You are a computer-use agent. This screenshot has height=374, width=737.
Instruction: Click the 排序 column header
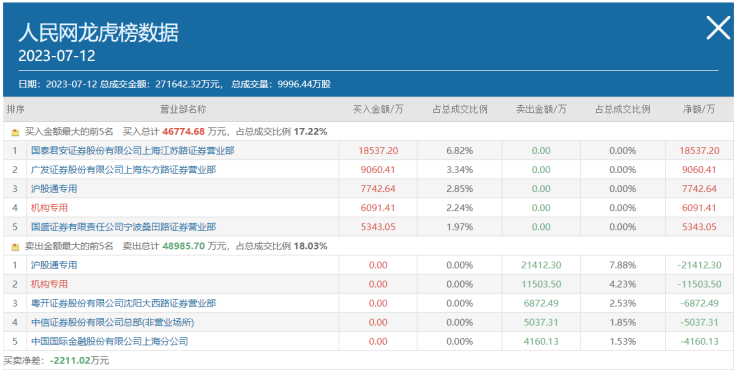click(x=15, y=109)
